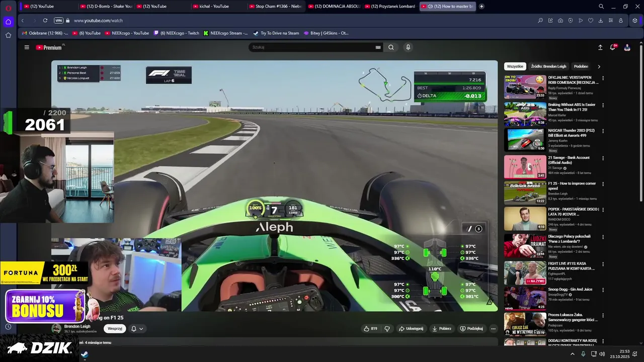Open taskbar volume speaker icon
This screenshot has width=644, height=362.
pos(602,354)
